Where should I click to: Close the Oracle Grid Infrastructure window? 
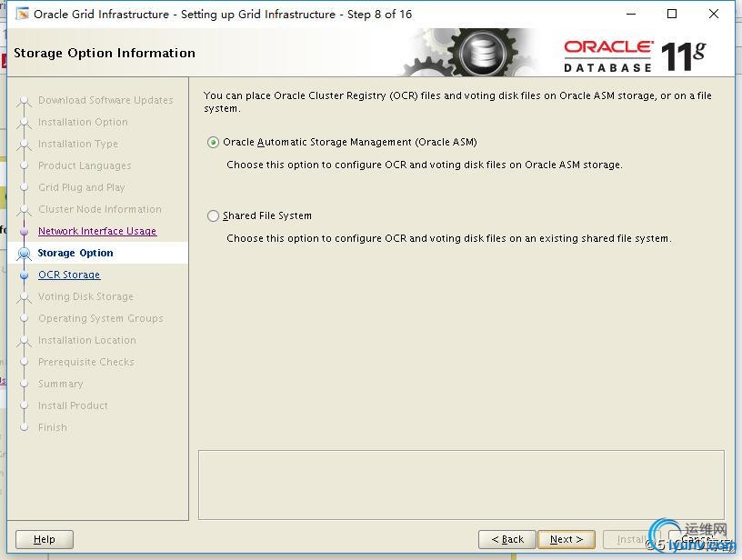click(x=714, y=15)
